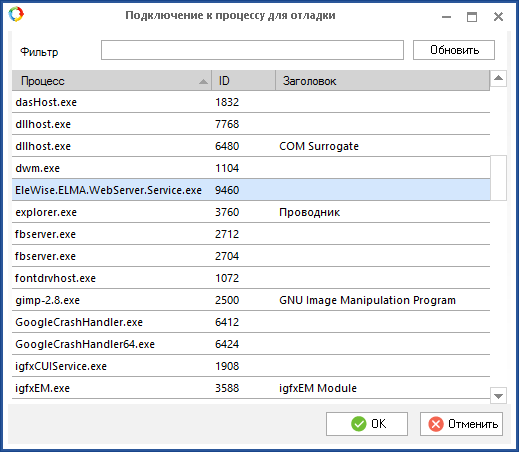Sort by the Заголовок column header
Screen dimensions: 519x452
[383, 81]
